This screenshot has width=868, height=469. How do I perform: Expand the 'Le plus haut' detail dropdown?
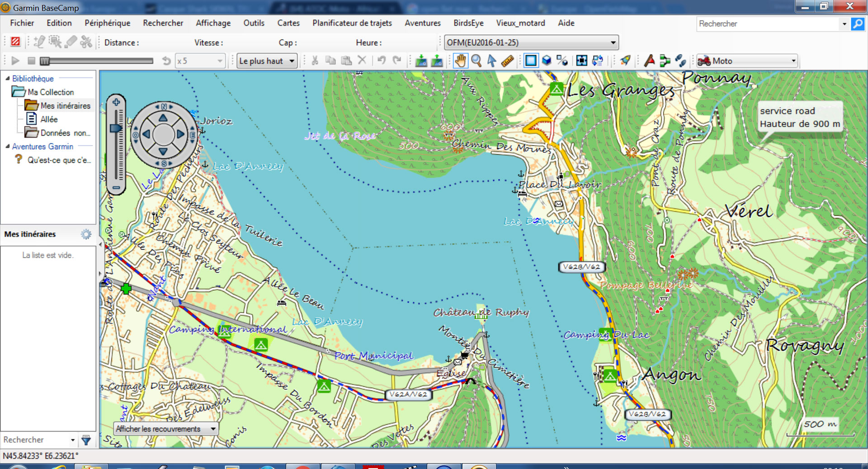coord(292,61)
